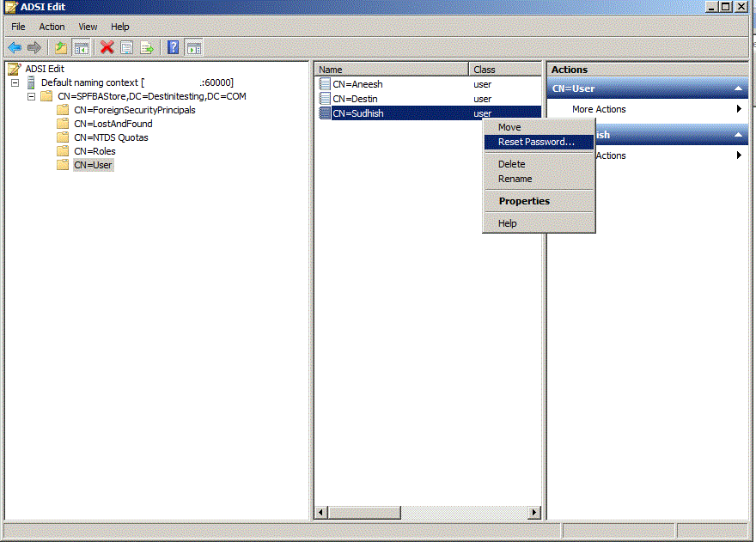
Task: Click object icon beside CN=Aneesh
Action: click(x=325, y=84)
